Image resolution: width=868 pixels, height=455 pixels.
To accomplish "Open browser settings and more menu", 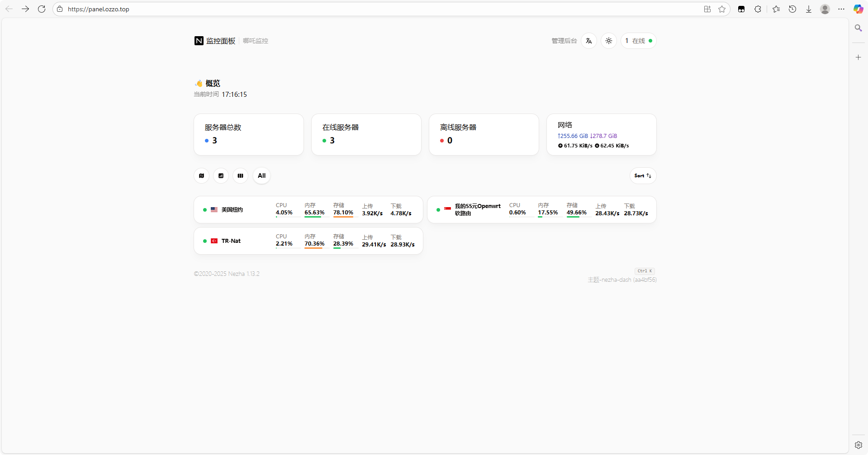I will (x=841, y=9).
